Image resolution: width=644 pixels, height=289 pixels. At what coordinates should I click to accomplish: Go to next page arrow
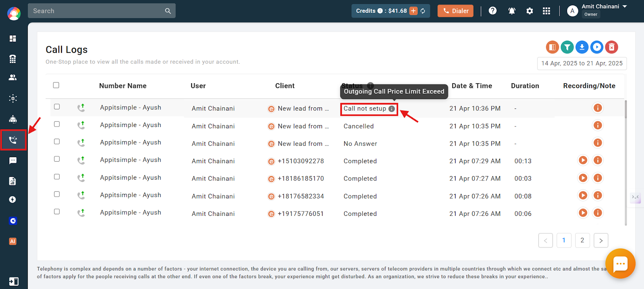point(601,240)
